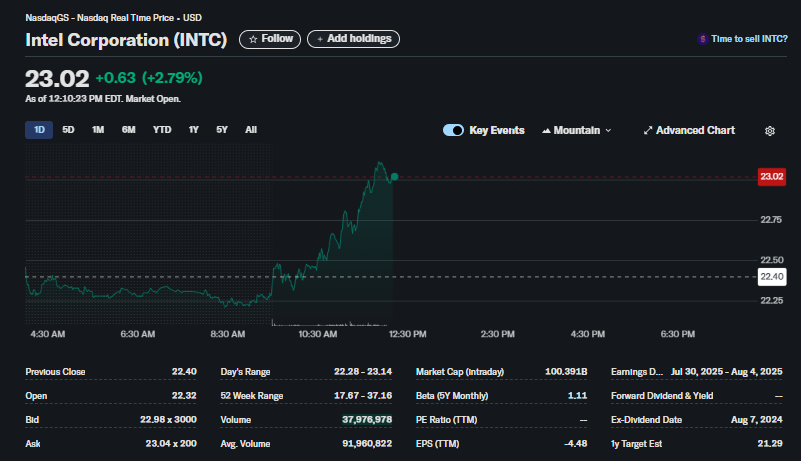Click the Beta (5Y Monthly) label
This screenshot has width=801, height=461.
(452, 396)
